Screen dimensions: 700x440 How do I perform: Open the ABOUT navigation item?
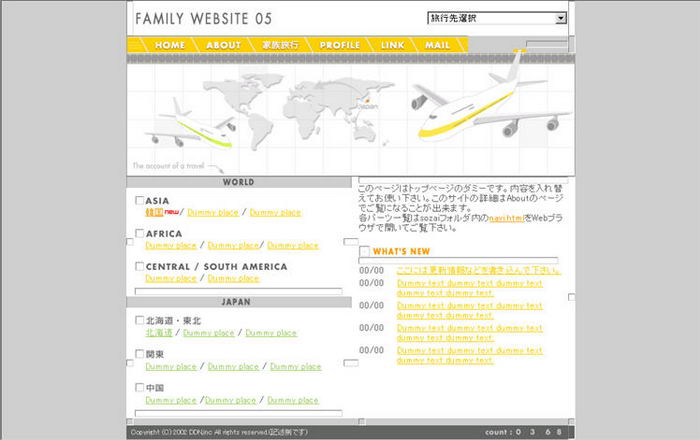pyautogui.click(x=223, y=45)
